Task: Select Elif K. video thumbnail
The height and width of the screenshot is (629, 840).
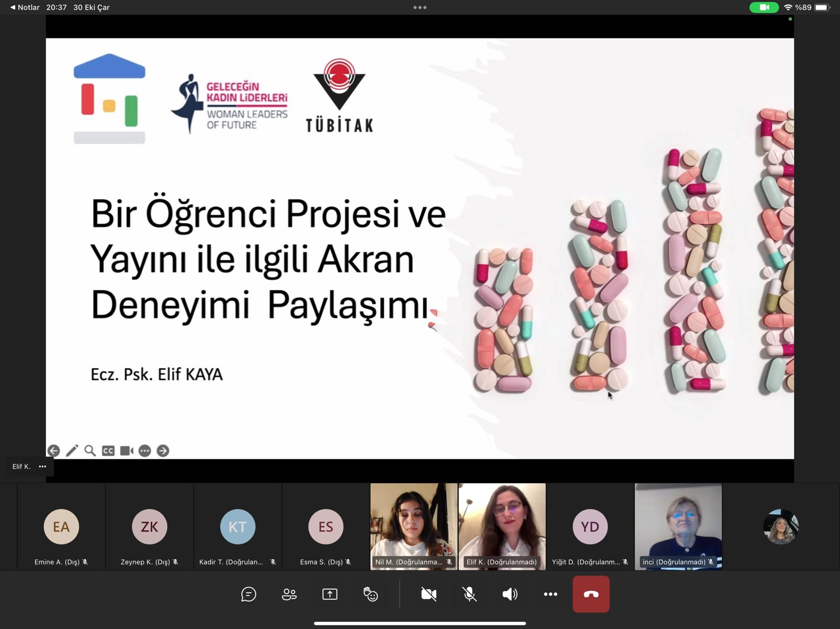Action: point(502,526)
